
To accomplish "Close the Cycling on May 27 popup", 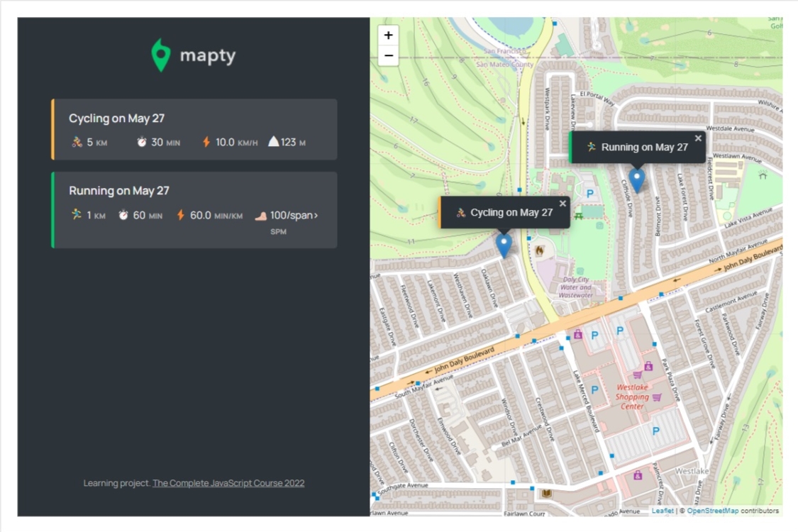I will [x=563, y=204].
